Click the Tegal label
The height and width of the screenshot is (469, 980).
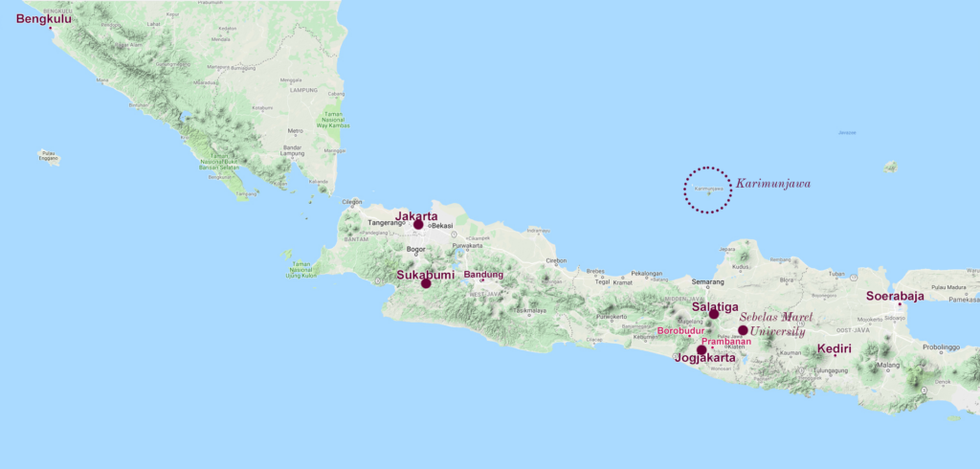point(602,281)
